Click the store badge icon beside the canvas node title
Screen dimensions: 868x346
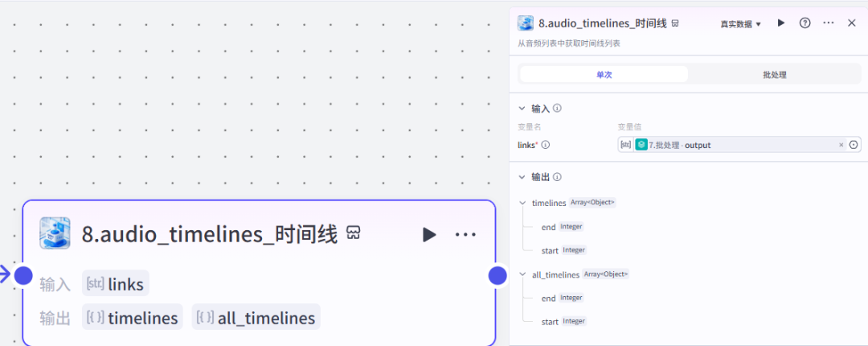[353, 233]
